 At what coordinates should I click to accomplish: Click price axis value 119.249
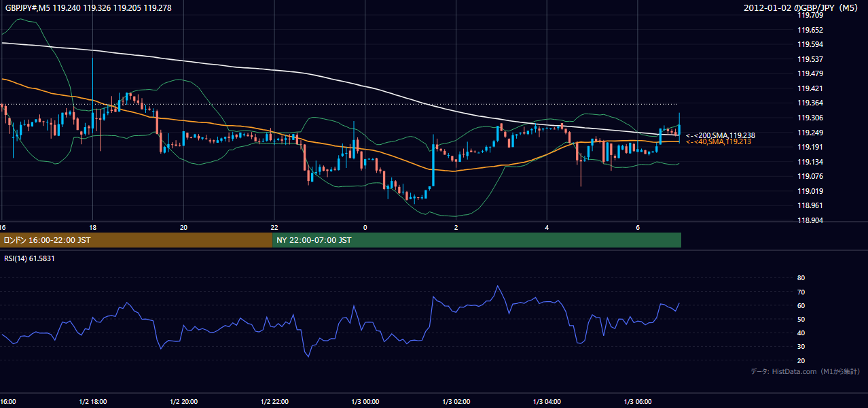click(x=810, y=133)
